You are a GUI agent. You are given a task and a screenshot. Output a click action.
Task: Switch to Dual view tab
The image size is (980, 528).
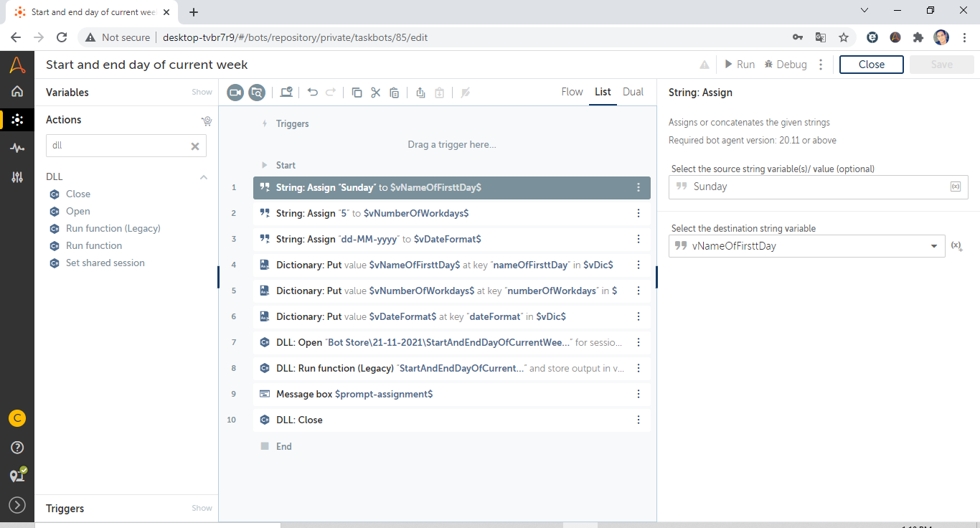[x=633, y=92]
